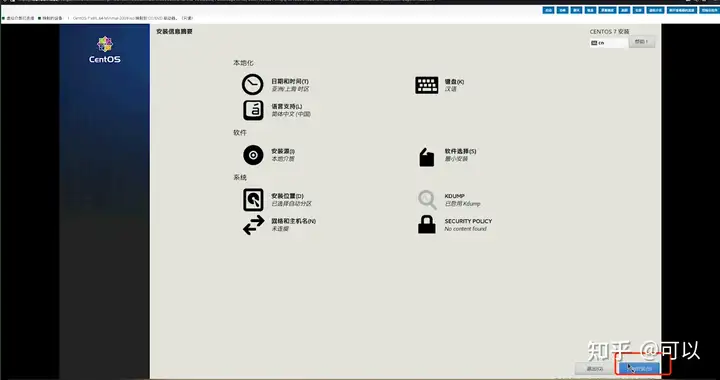Image resolution: width=720 pixels, height=380 pixels.
Task: Click the help button under CENTOS 7 安装
Action: 641,42
